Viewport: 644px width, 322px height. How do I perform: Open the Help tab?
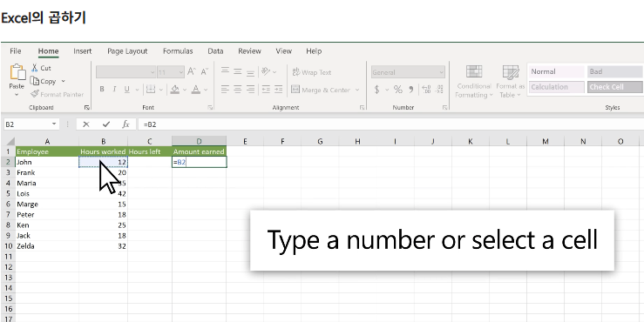point(314,50)
